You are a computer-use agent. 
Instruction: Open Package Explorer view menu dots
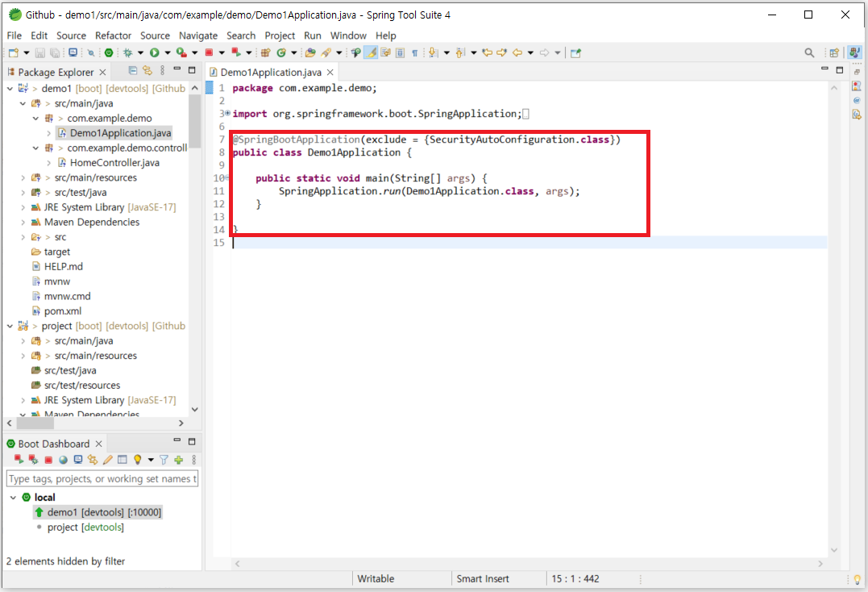[162, 70]
